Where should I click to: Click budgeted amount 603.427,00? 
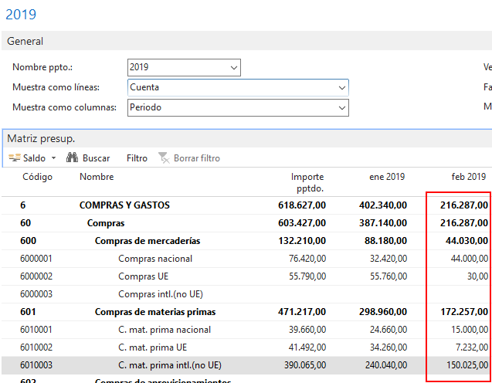[x=302, y=223]
